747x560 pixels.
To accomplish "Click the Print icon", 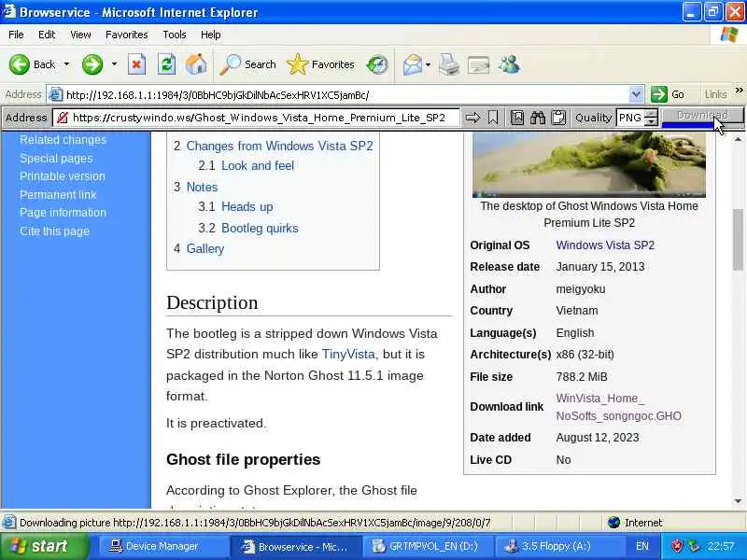I will [449, 64].
